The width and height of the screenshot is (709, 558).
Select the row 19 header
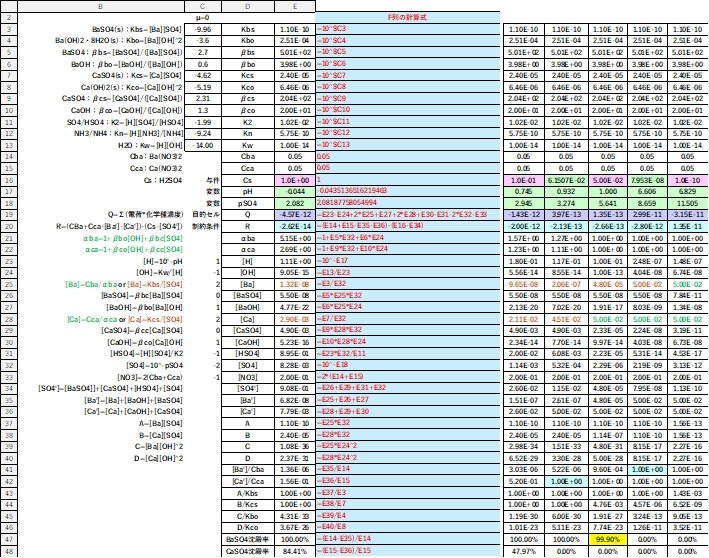[9, 214]
